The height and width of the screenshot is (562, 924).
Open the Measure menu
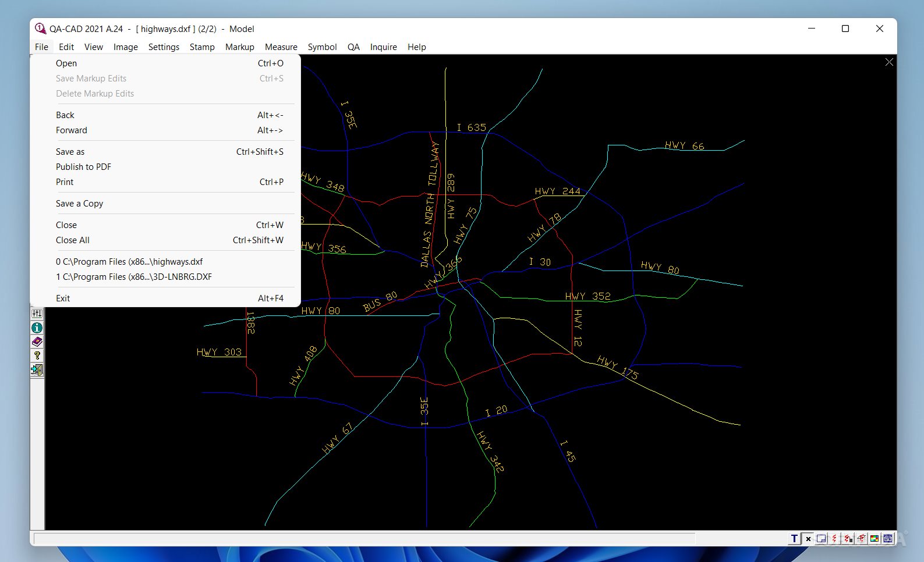pos(281,47)
